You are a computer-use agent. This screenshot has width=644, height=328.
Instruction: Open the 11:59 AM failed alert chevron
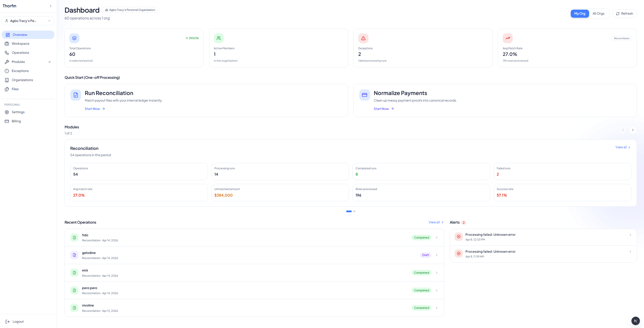point(630,251)
